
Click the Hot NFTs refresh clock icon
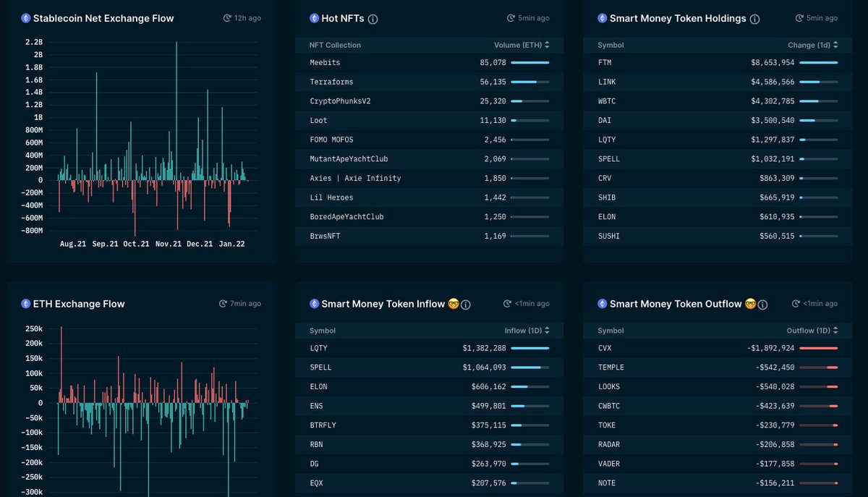point(511,18)
